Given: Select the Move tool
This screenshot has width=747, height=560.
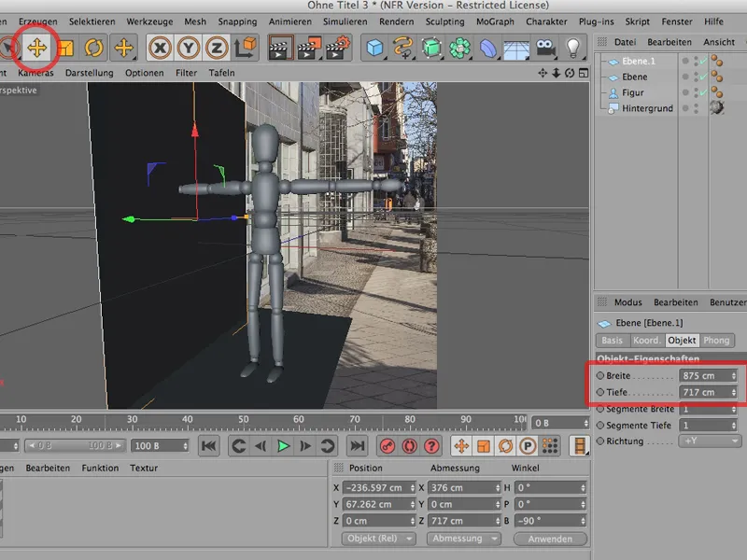Looking at the screenshot, I should [x=36, y=48].
